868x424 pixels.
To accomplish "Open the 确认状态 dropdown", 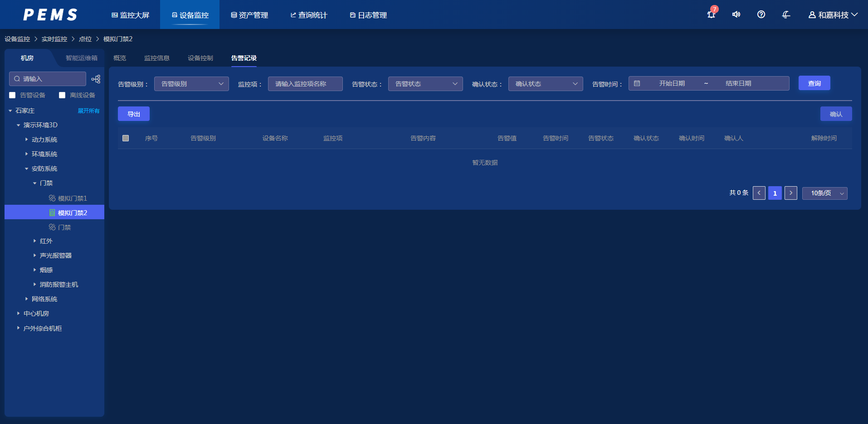I will tap(545, 84).
